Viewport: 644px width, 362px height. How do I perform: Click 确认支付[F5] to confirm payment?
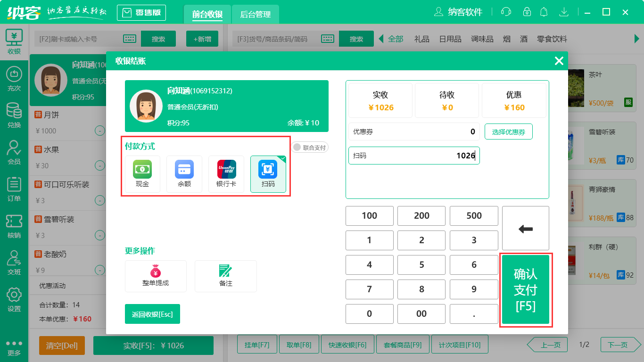(525, 290)
